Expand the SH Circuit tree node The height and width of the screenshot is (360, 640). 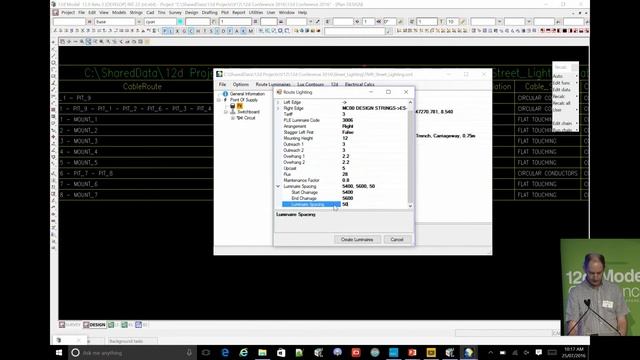coord(233,118)
